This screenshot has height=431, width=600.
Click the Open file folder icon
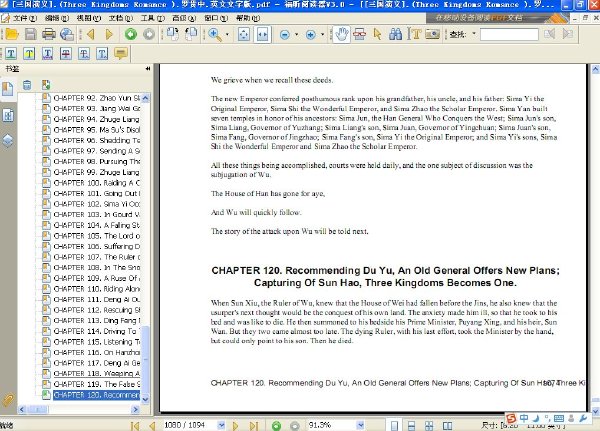12,34
